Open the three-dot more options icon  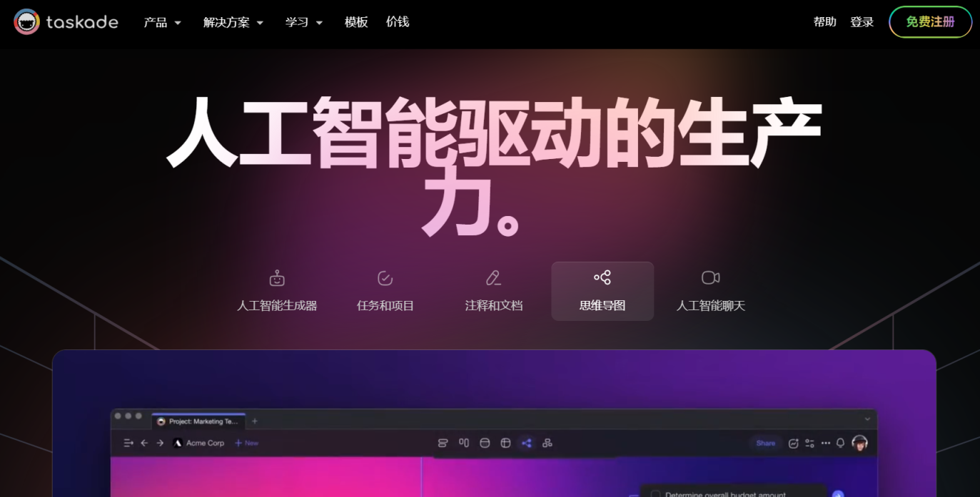pyautogui.click(x=826, y=443)
